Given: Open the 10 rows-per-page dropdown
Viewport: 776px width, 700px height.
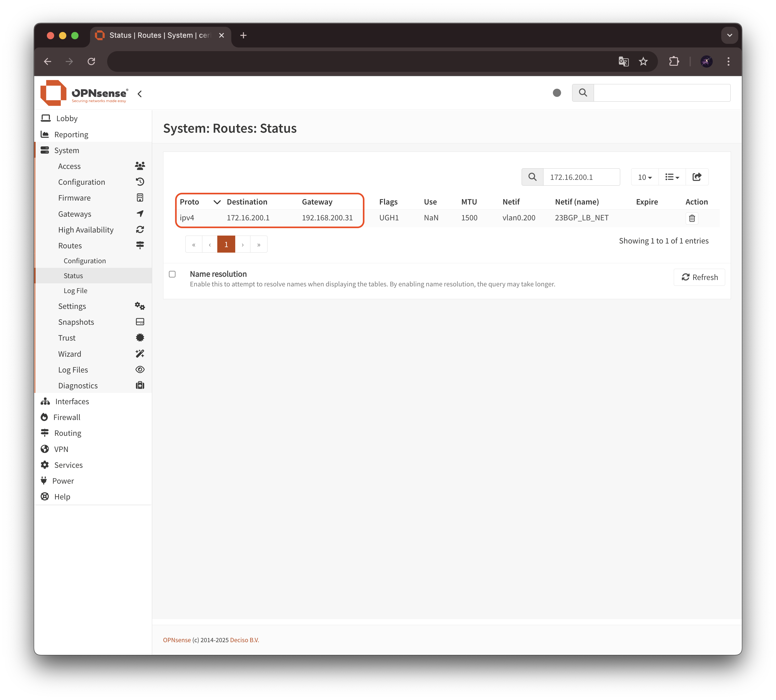Looking at the screenshot, I should point(645,177).
